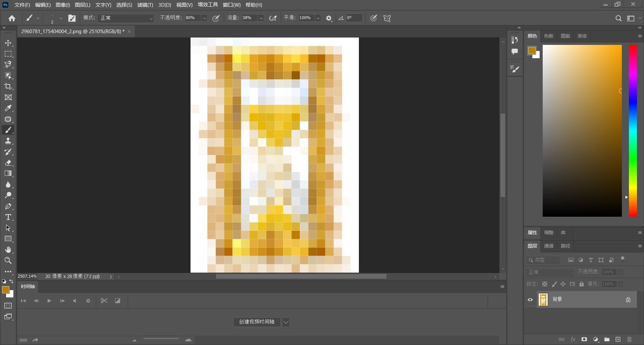Click the 创建视频时间轴 button
The image size is (644, 345).
click(x=257, y=322)
